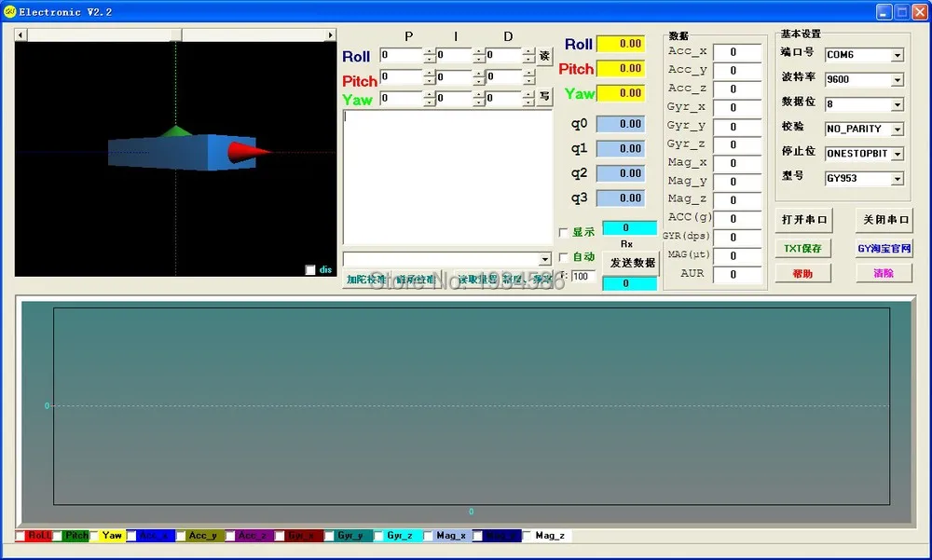932x560 pixels.
Task: Toggle the dis checkbox in 3D view
Action: [x=310, y=270]
